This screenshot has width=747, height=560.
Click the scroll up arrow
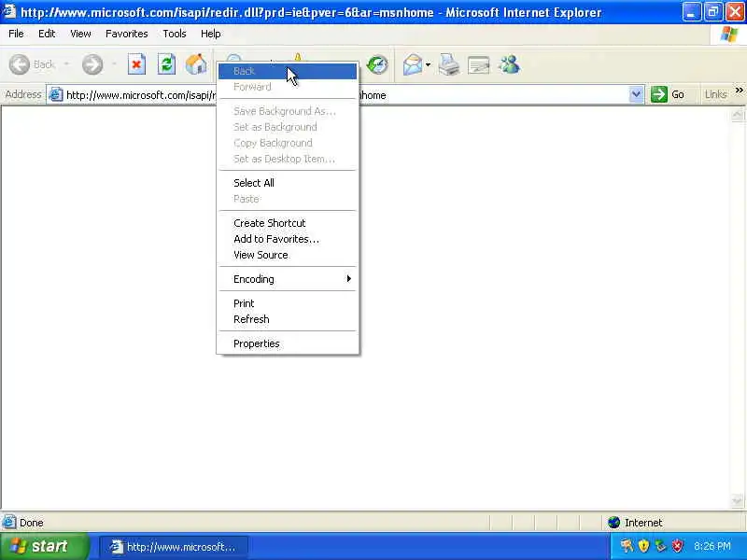pos(737,114)
